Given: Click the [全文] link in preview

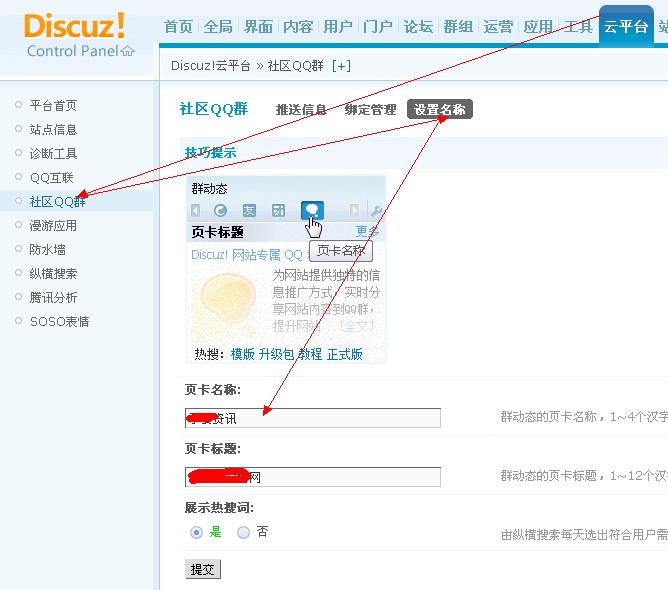Looking at the screenshot, I should (357, 326).
